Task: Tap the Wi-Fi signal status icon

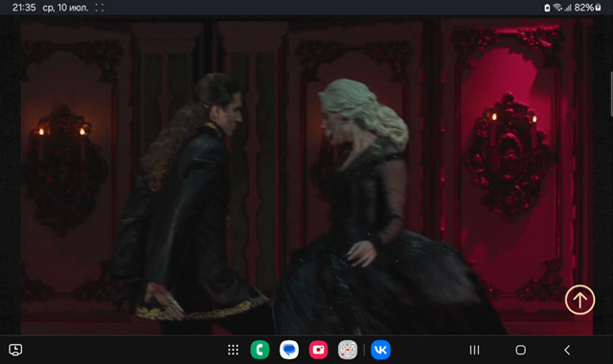Action: click(x=557, y=8)
